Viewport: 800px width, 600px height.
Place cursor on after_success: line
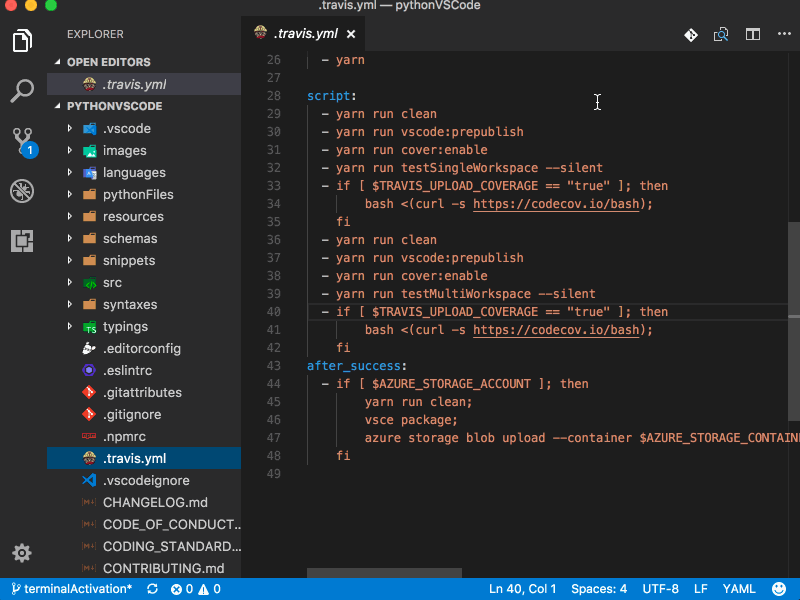pos(357,366)
